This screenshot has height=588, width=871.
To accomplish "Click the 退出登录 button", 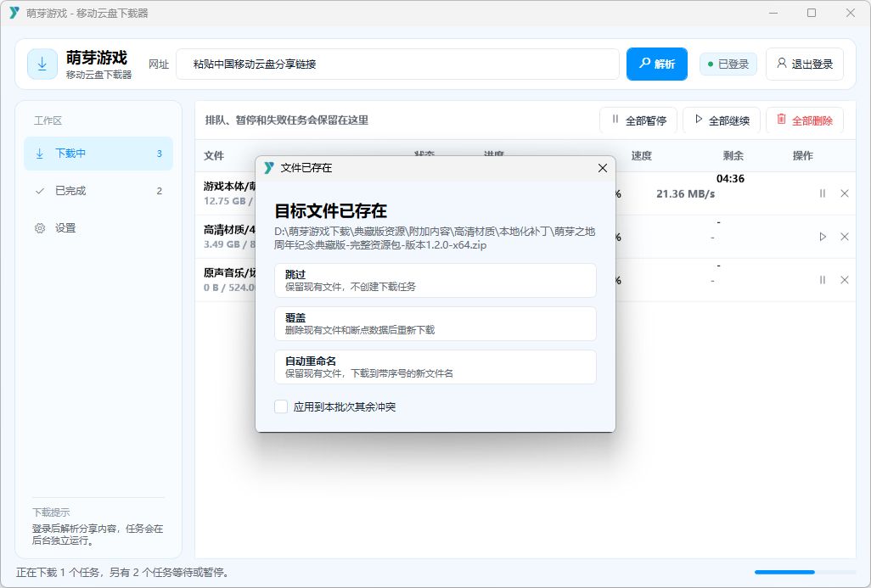I will (x=804, y=64).
